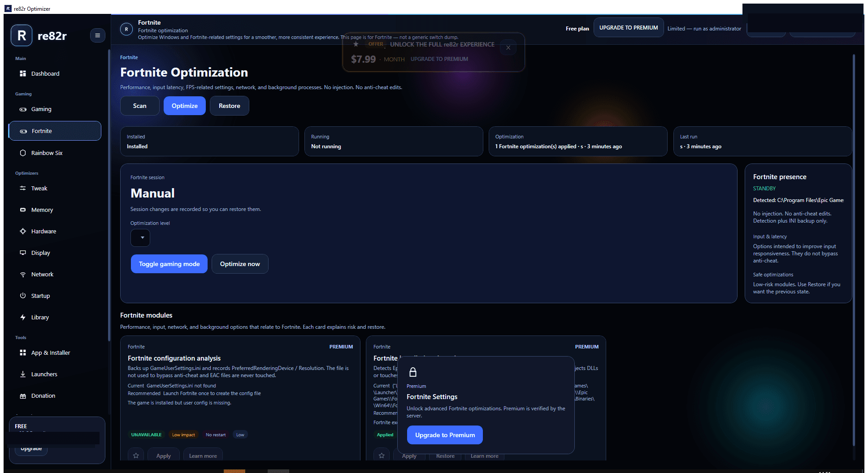This screenshot has width=868, height=473.
Task: Click the Dashboard grid icon
Action: (x=23, y=73)
